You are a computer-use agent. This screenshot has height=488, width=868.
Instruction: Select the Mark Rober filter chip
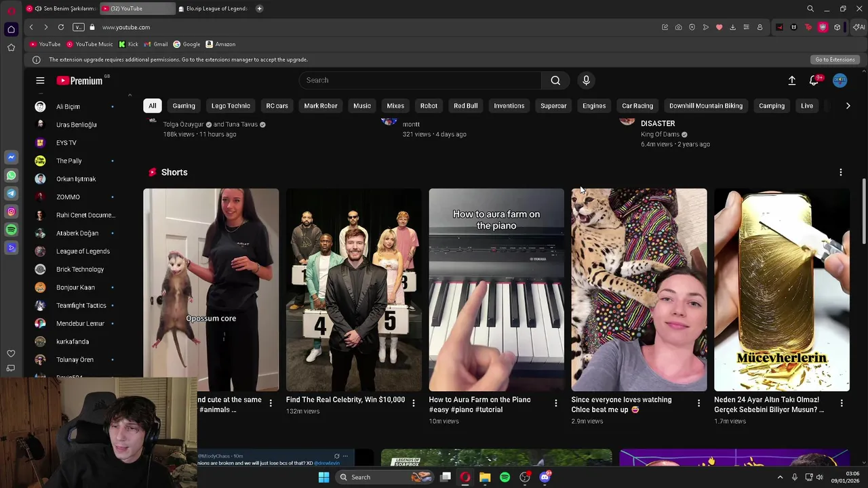click(x=321, y=106)
